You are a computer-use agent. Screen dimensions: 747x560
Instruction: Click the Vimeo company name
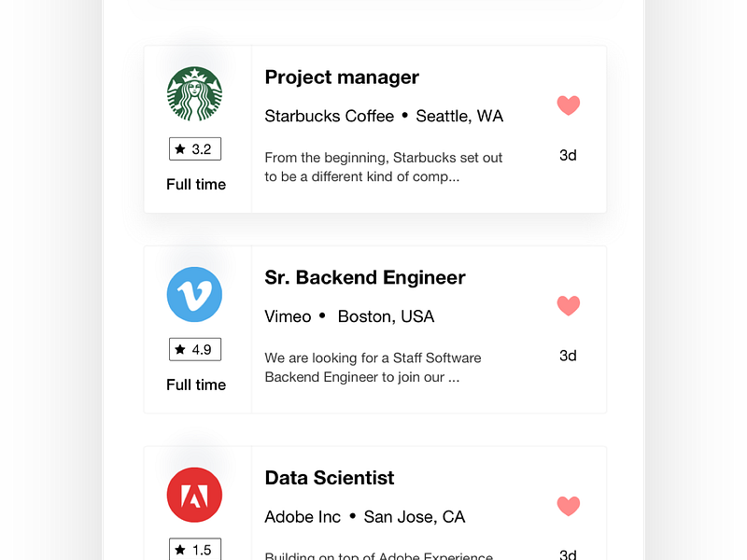click(x=287, y=315)
